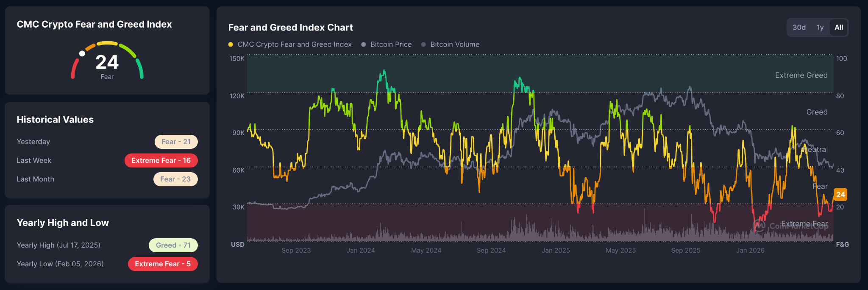Click the 'Extreme Fear - 5' yearly low badge
The image size is (868, 290).
point(163,264)
